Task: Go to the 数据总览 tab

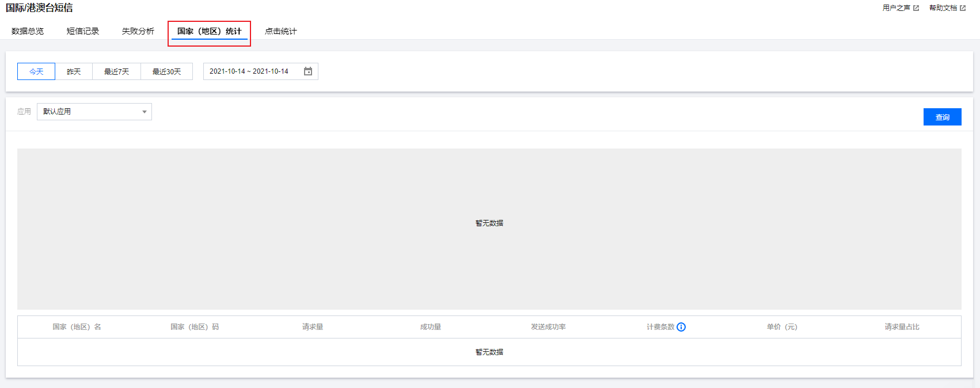Action: click(x=28, y=31)
